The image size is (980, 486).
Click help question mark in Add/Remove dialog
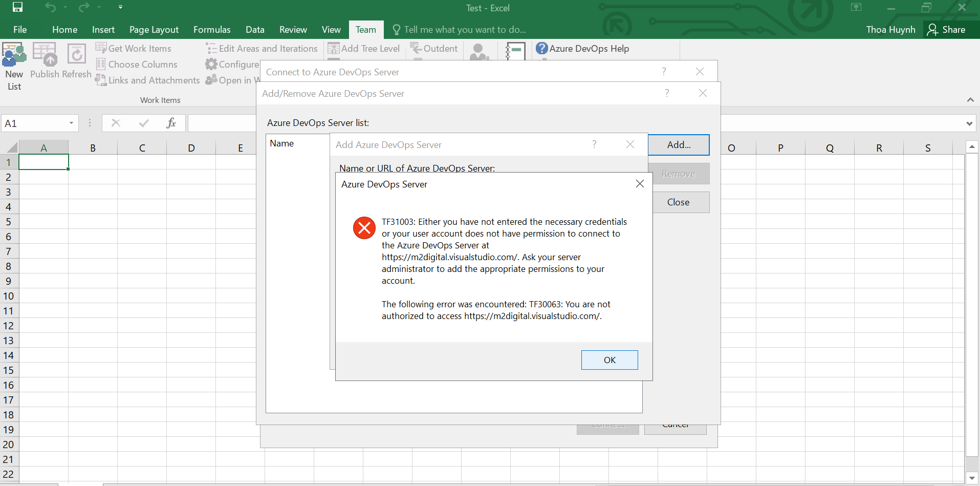click(667, 93)
